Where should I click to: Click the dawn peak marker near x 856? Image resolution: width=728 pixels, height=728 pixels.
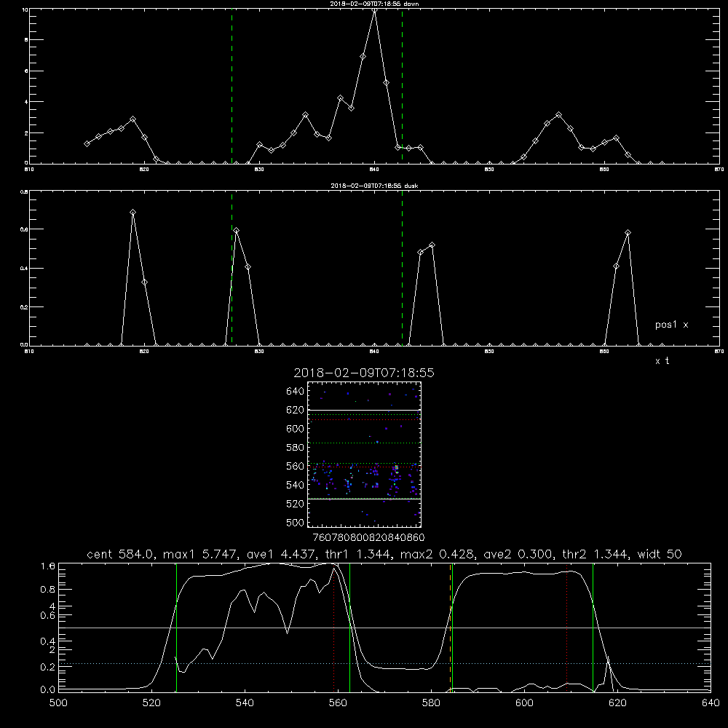(x=558, y=115)
